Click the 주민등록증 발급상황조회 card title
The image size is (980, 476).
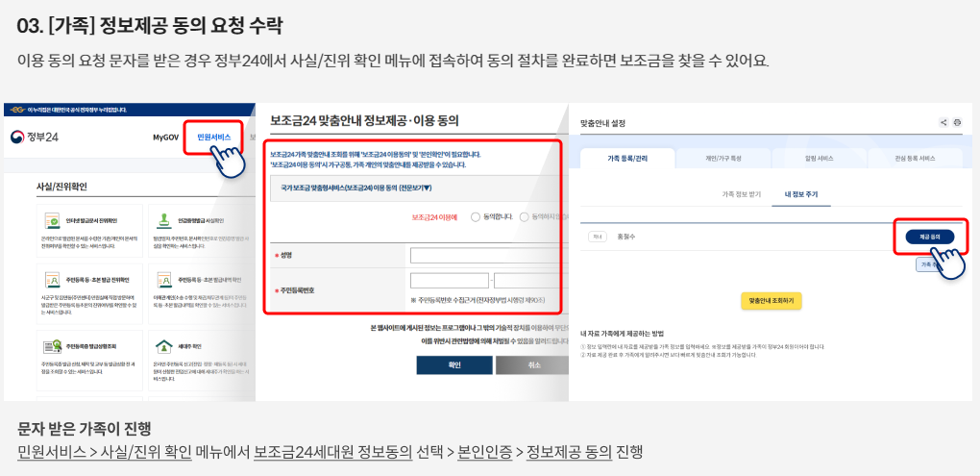point(91,346)
